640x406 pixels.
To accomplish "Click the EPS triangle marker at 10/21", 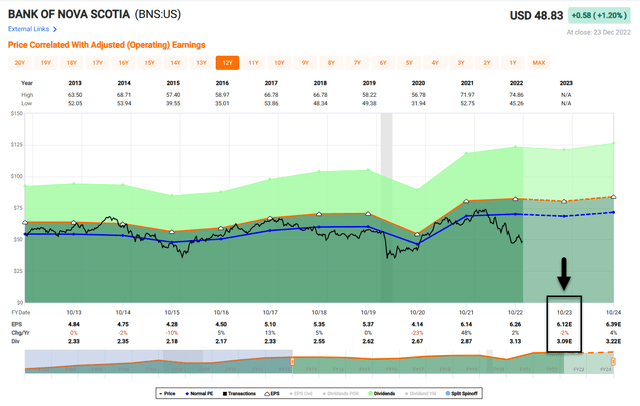I will click(x=466, y=201).
